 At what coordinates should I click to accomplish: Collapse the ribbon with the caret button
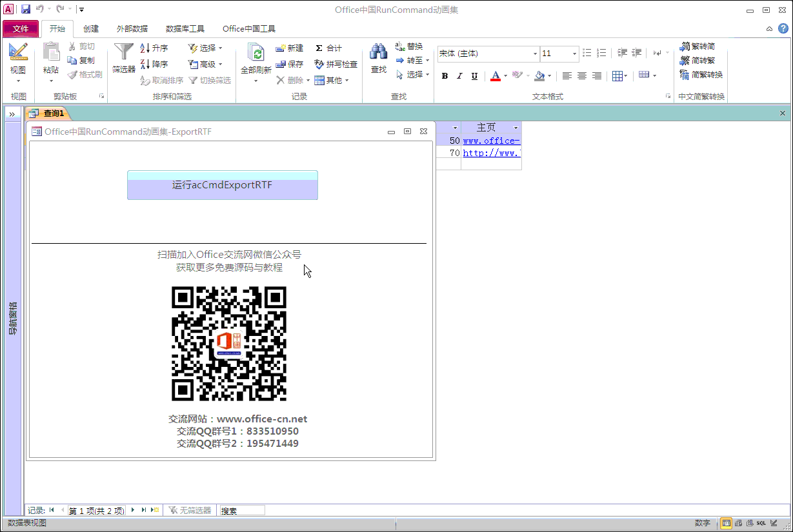[x=769, y=29]
